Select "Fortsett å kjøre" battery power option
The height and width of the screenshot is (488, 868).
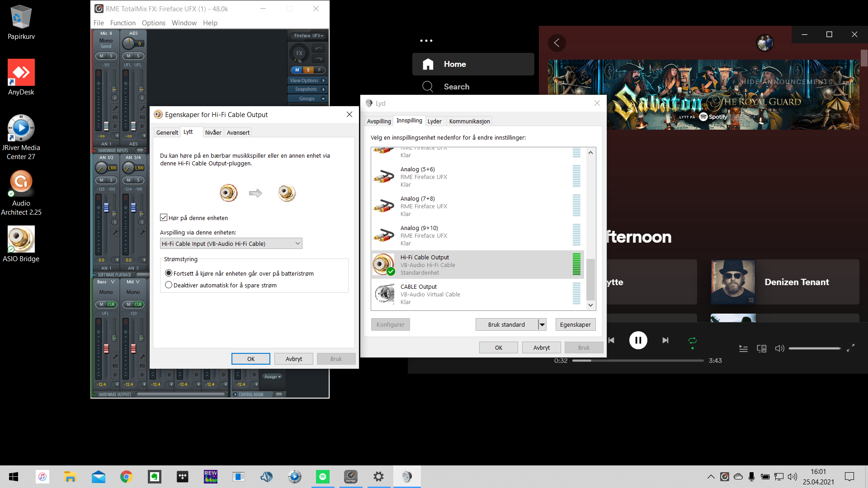[169, 273]
